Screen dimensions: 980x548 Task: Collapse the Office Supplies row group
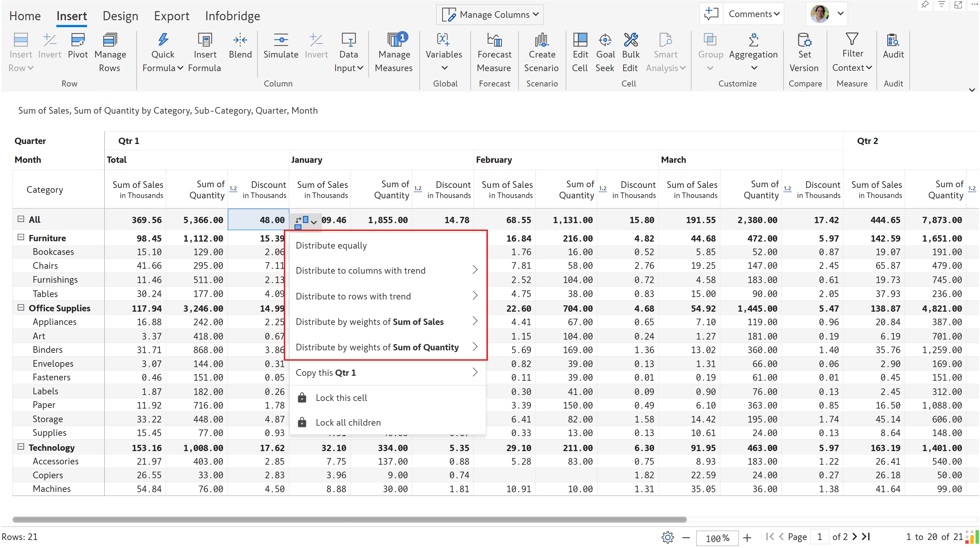click(21, 307)
